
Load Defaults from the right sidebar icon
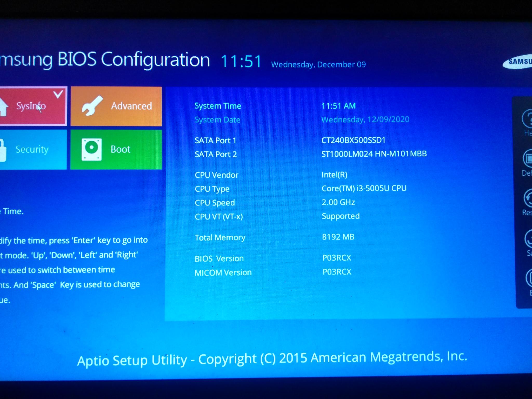527,163
